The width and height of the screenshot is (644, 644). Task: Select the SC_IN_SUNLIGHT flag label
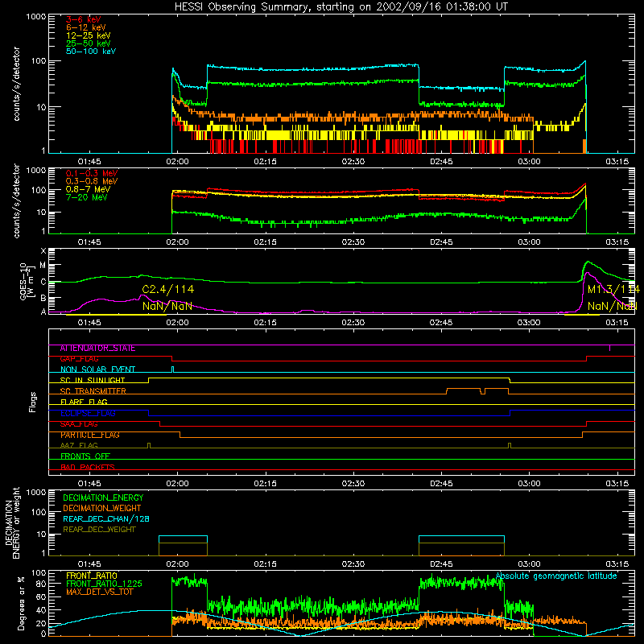click(x=93, y=380)
